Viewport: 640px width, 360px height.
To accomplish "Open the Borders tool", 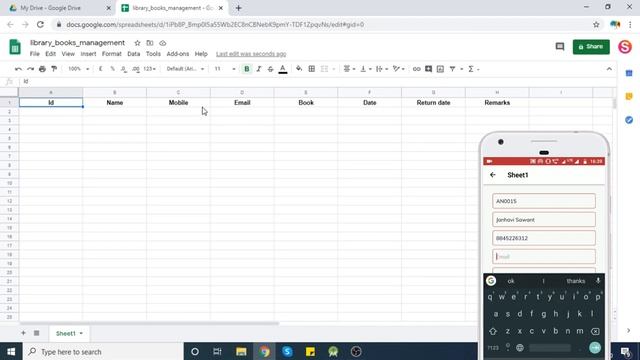I will pos(311,69).
